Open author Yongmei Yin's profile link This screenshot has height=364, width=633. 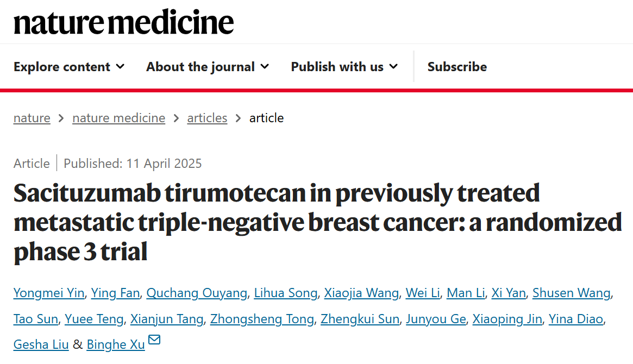click(x=49, y=293)
